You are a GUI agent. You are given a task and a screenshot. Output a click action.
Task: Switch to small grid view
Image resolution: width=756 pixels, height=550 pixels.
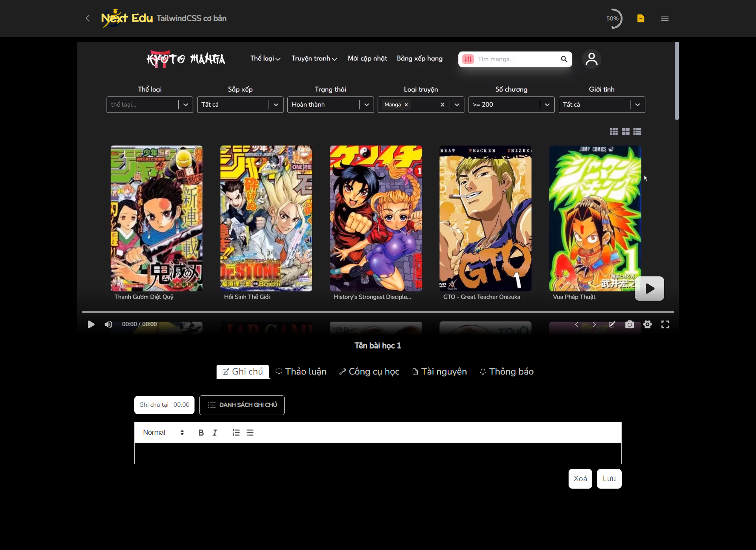(x=613, y=131)
